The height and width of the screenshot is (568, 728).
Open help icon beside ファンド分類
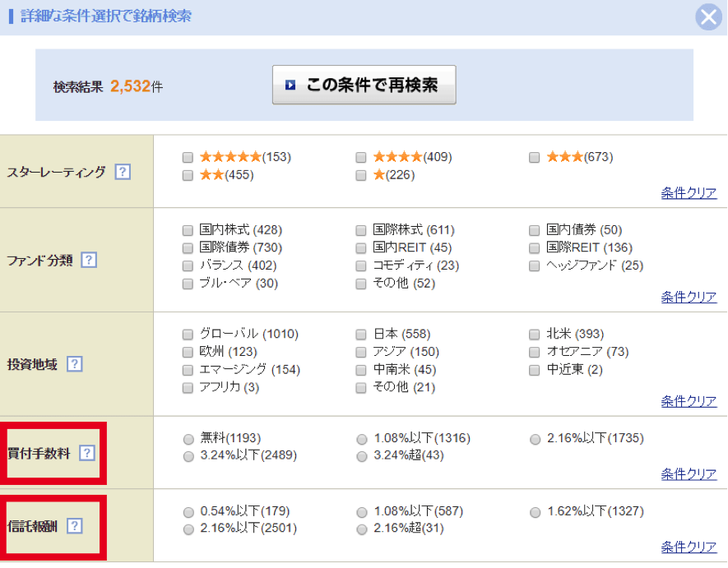click(x=89, y=260)
